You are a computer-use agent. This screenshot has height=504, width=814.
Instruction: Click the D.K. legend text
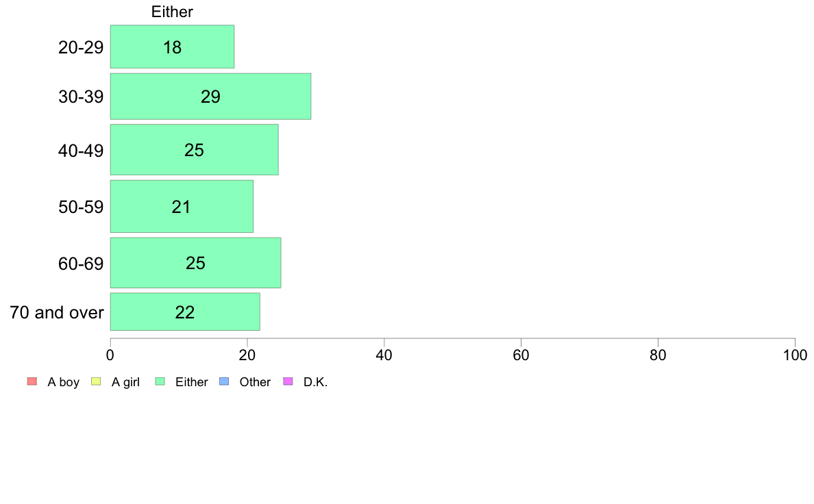click(315, 382)
